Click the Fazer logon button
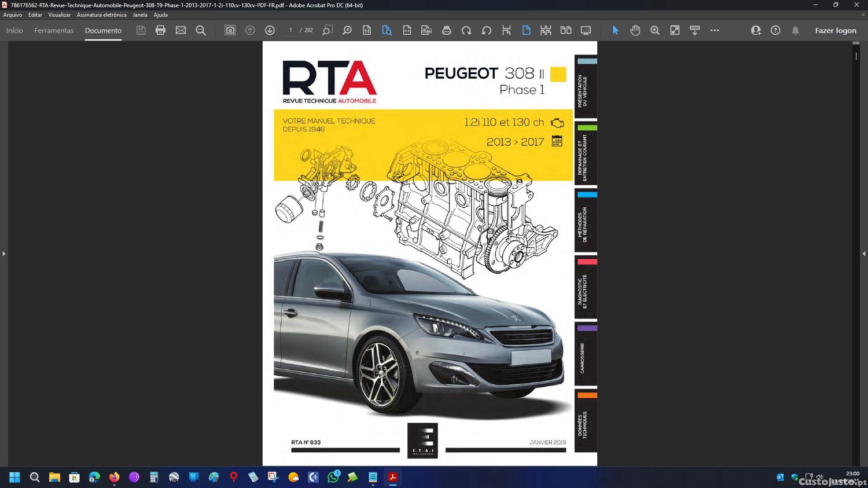This screenshot has height=488, width=868. coord(835,30)
